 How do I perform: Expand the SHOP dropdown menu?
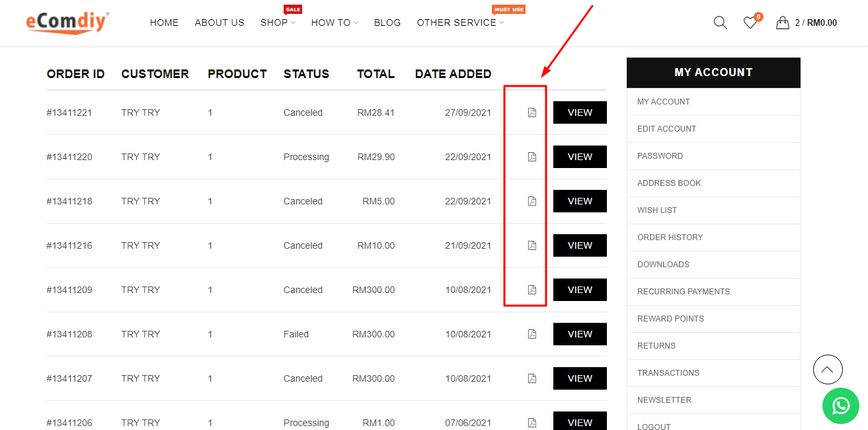tap(278, 22)
